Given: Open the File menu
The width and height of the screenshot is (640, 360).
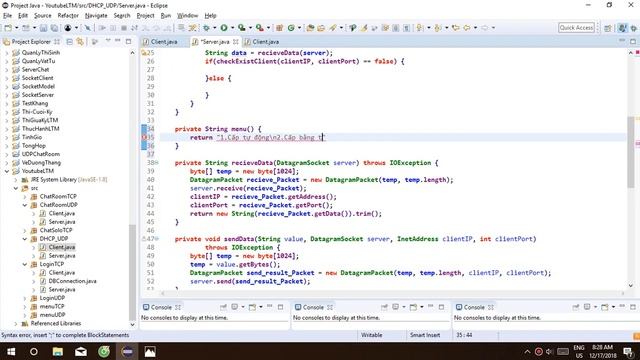Looking at the screenshot, I should [x=7, y=16].
